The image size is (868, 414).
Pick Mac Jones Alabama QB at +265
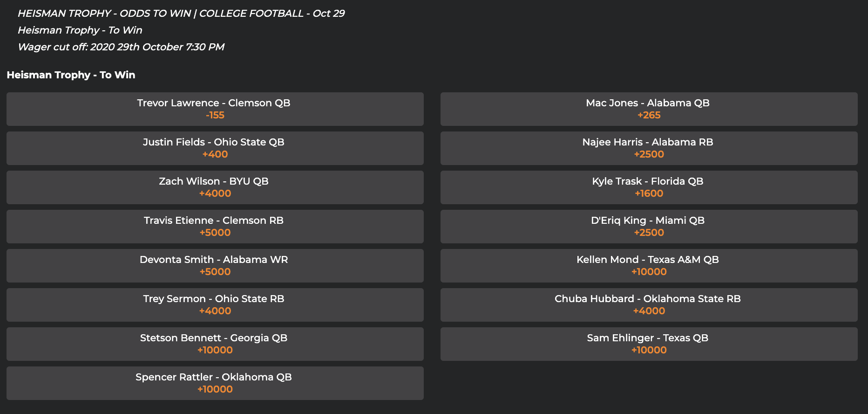point(649,109)
